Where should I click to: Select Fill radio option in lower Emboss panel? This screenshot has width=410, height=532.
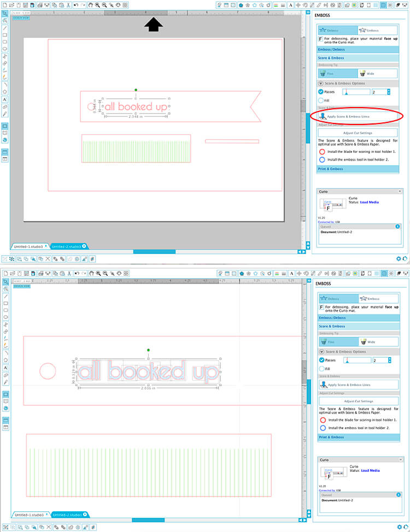click(x=321, y=369)
